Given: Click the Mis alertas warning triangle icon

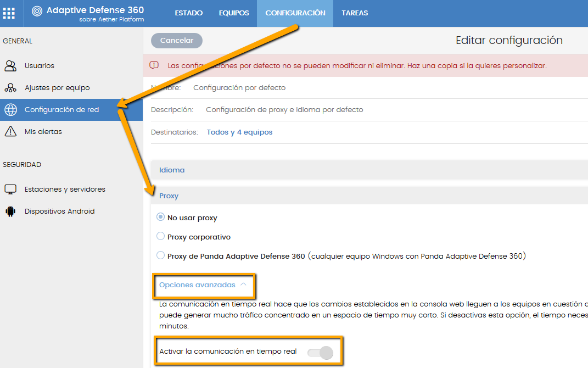Looking at the screenshot, I should click(x=10, y=132).
